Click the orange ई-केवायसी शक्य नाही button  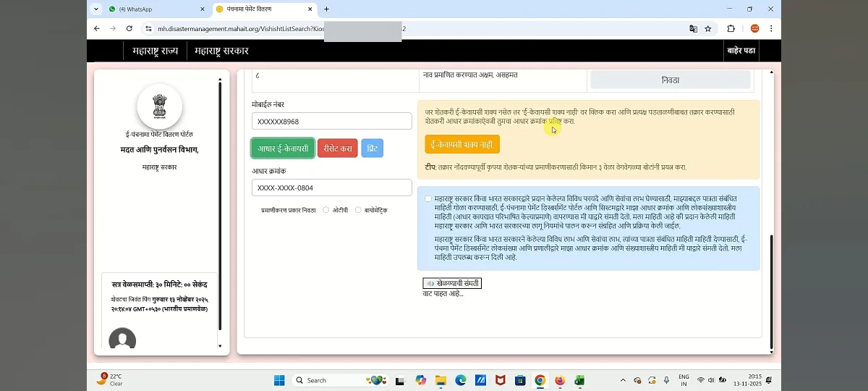click(x=462, y=145)
